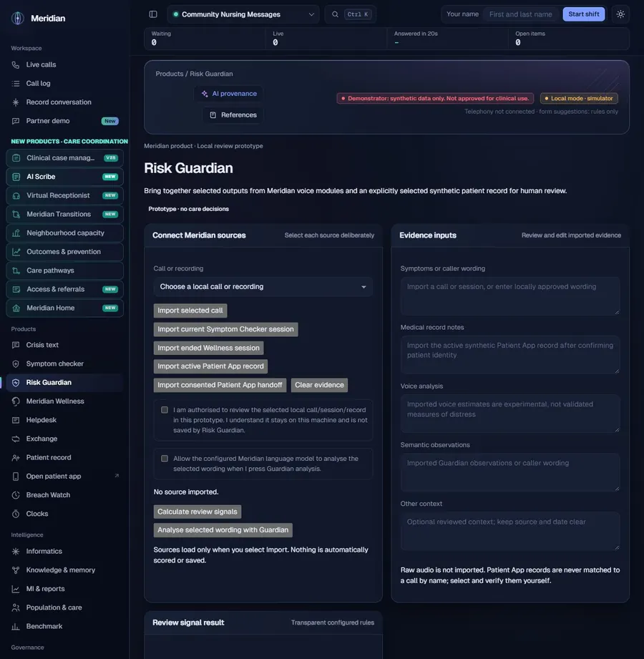Click the Knowledge & memory icon

click(16, 570)
